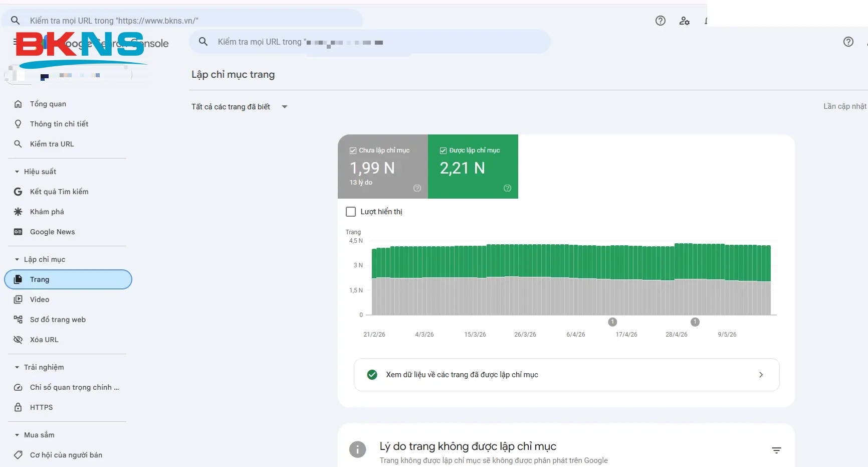Click the help icon at the far right header
The image size is (868, 467).
click(848, 42)
